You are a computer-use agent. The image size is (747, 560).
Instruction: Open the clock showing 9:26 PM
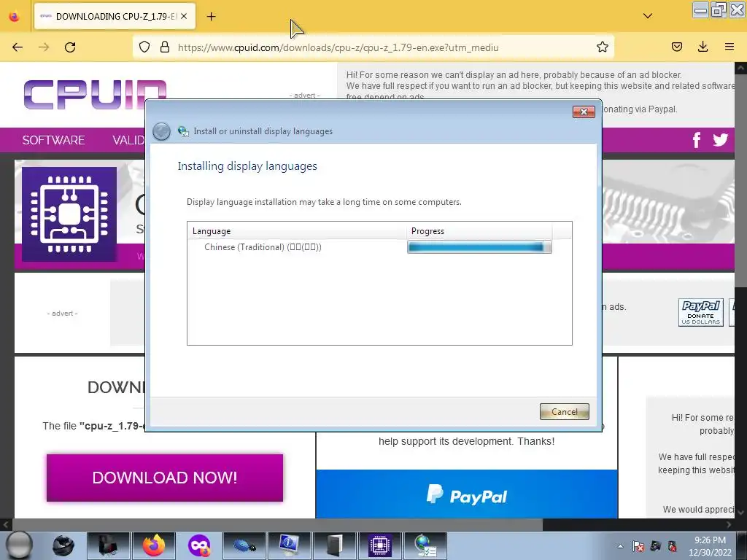click(x=710, y=545)
